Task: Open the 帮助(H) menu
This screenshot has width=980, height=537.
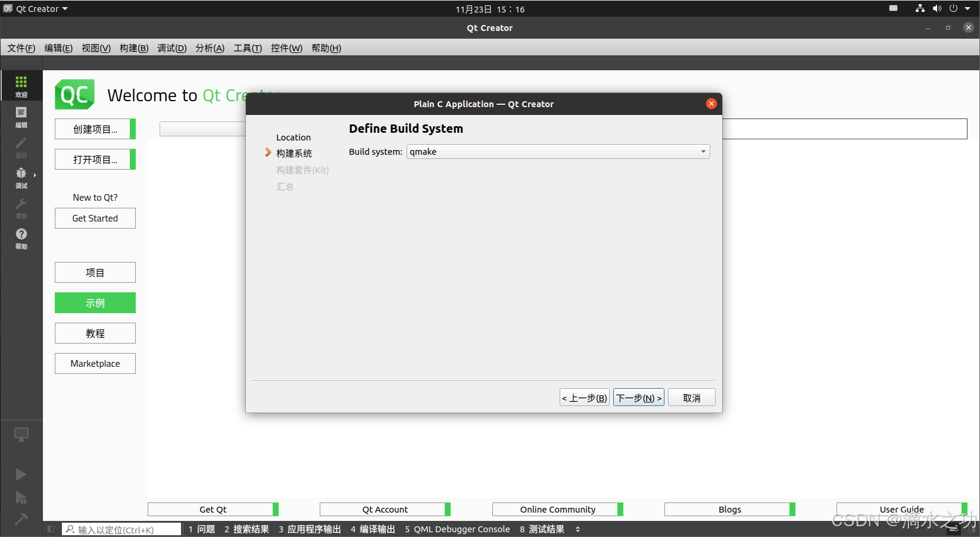Action: pyautogui.click(x=326, y=48)
